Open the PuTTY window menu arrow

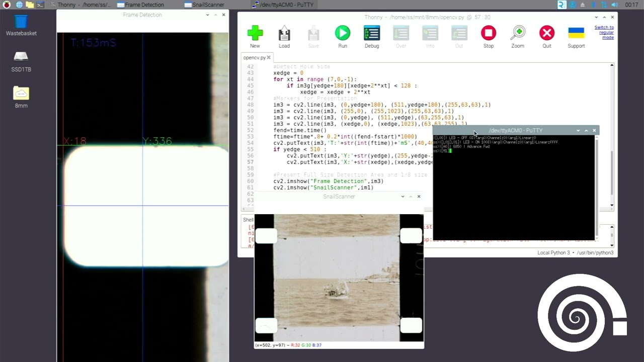578,131
